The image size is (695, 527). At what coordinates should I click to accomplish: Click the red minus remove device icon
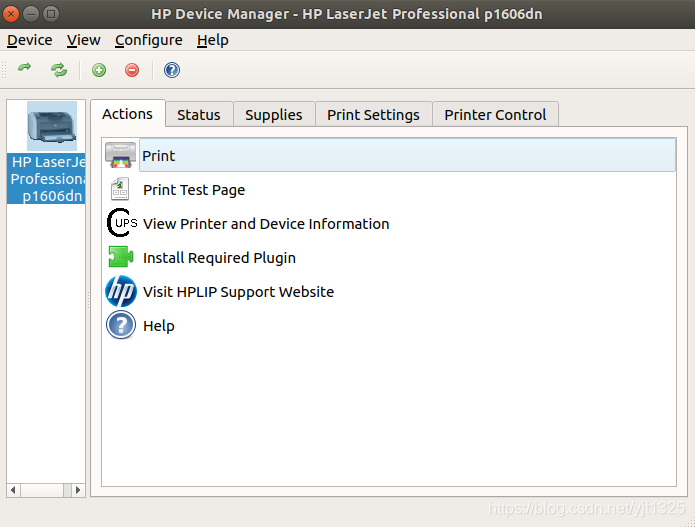click(132, 70)
